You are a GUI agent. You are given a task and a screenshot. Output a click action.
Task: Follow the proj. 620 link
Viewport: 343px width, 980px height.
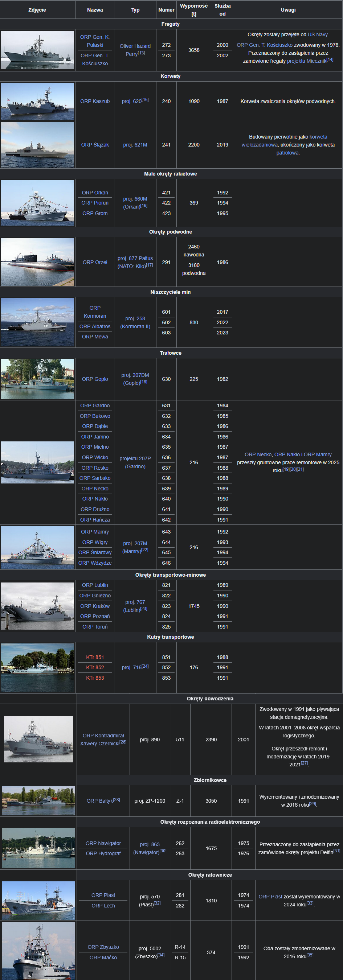pos(132,101)
